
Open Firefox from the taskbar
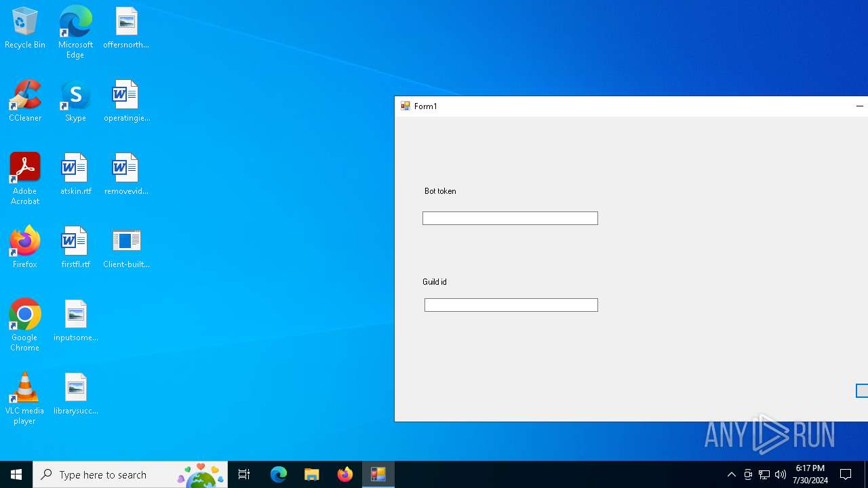click(x=345, y=474)
